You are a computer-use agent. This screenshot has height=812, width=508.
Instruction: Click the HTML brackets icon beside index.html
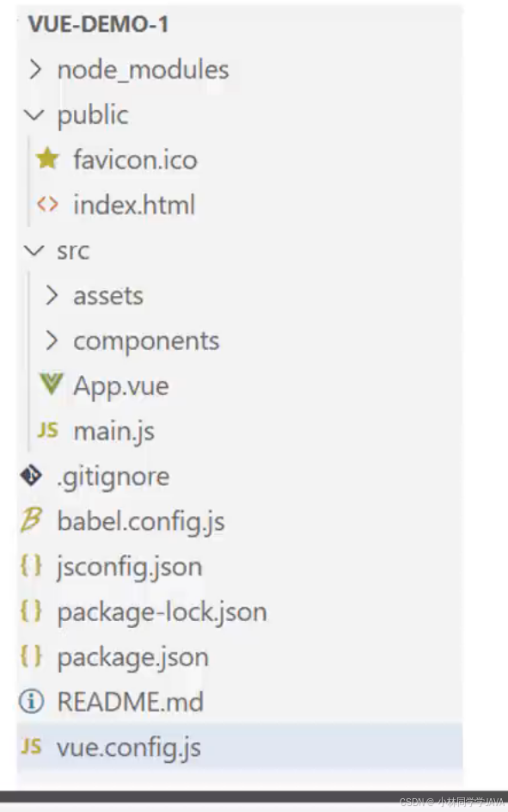click(47, 204)
